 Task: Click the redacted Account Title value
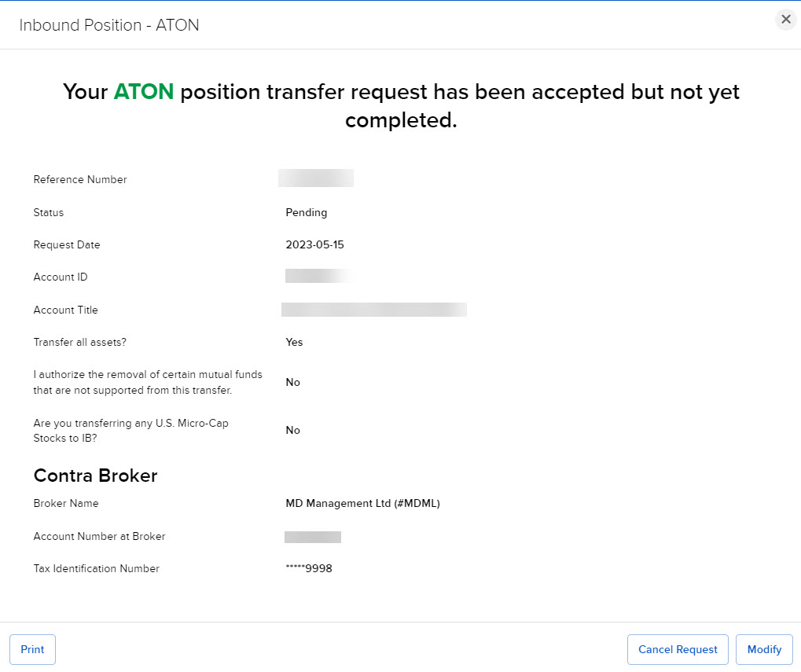pyautogui.click(x=374, y=310)
